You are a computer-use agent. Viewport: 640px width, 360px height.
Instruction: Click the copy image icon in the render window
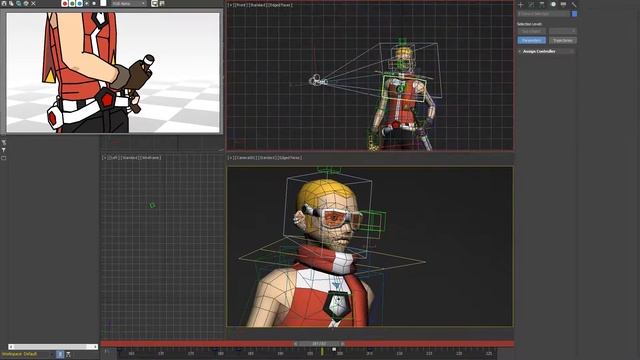pos(11,3)
